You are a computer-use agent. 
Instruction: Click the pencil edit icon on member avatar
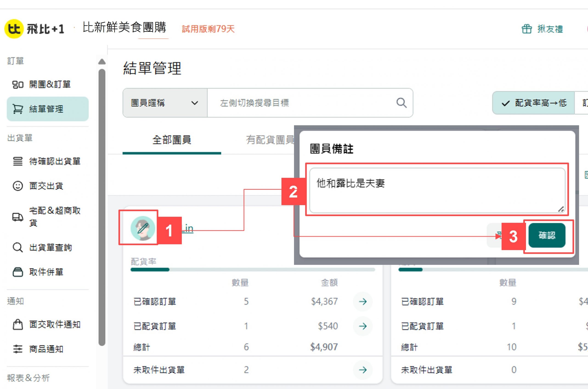[x=143, y=228]
